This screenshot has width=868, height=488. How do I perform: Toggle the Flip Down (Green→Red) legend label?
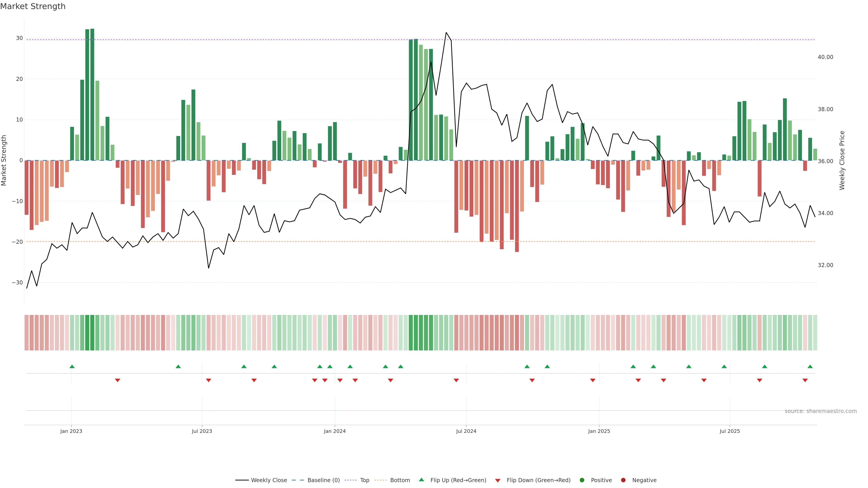coord(538,480)
